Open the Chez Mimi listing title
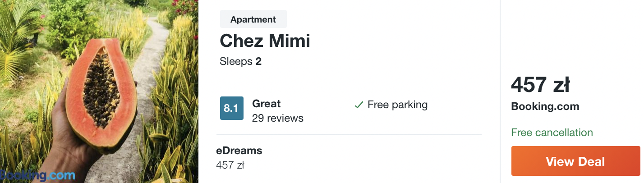This screenshot has width=644, height=183. tap(265, 41)
